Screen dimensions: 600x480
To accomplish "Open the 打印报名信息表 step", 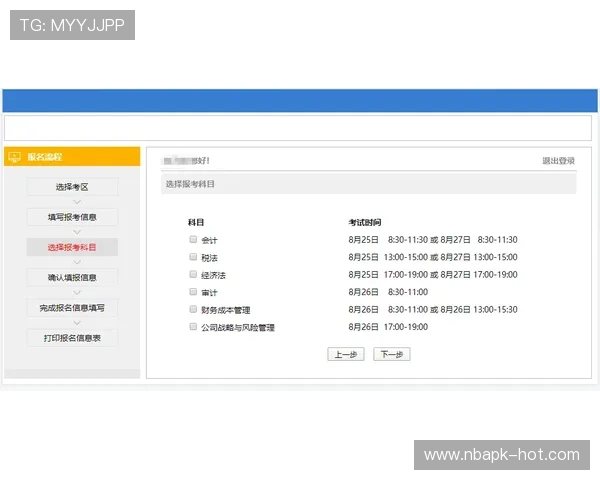I will [72, 338].
